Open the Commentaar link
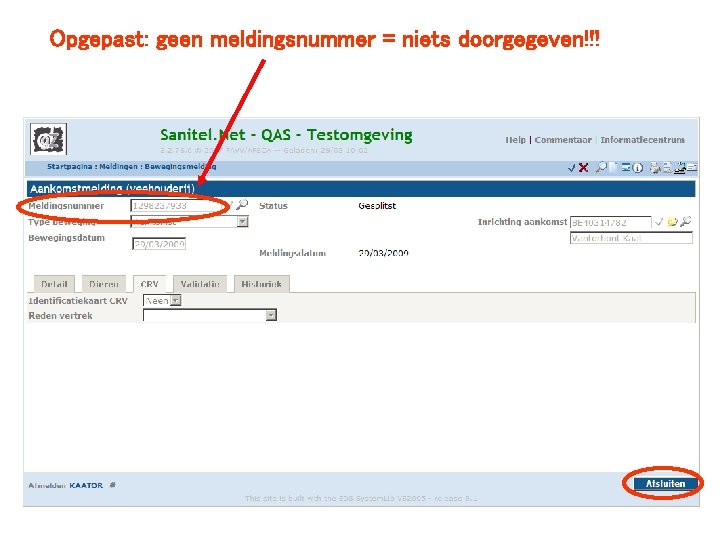The image size is (720, 540). (x=563, y=140)
